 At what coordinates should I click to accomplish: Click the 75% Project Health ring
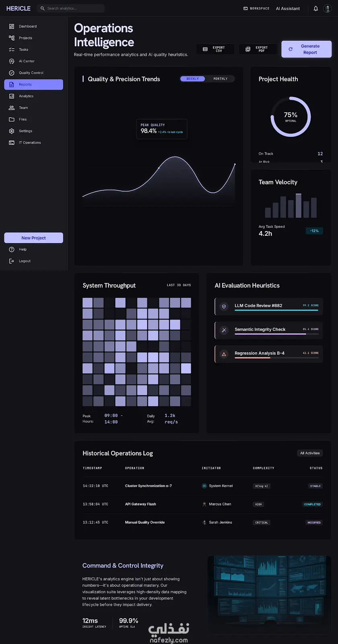(x=291, y=117)
